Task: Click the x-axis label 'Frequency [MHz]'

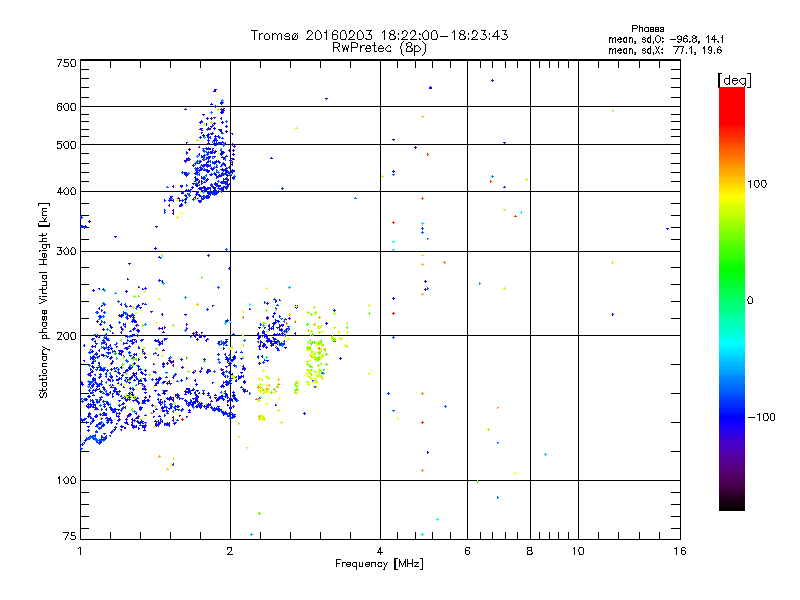Action: [x=379, y=564]
